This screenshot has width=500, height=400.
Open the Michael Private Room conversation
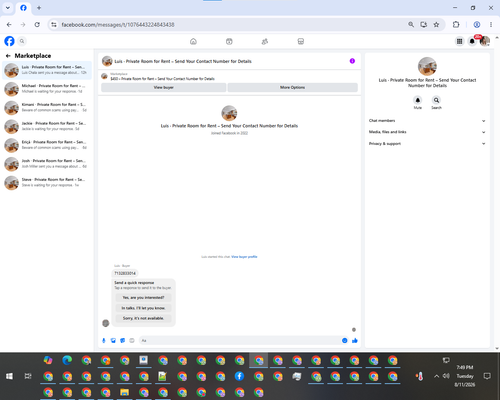pyautogui.click(x=47, y=89)
